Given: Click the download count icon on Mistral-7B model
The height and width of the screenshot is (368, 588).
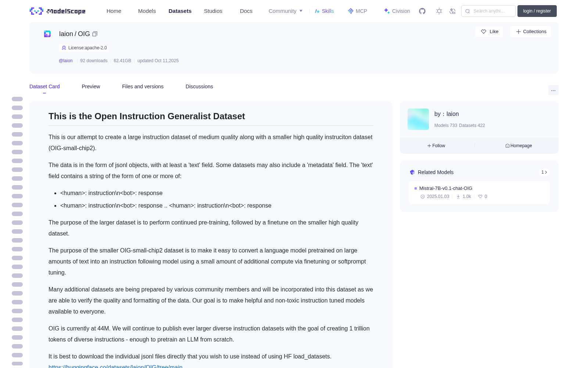Looking at the screenshot, I should click(x=458, y=197).
